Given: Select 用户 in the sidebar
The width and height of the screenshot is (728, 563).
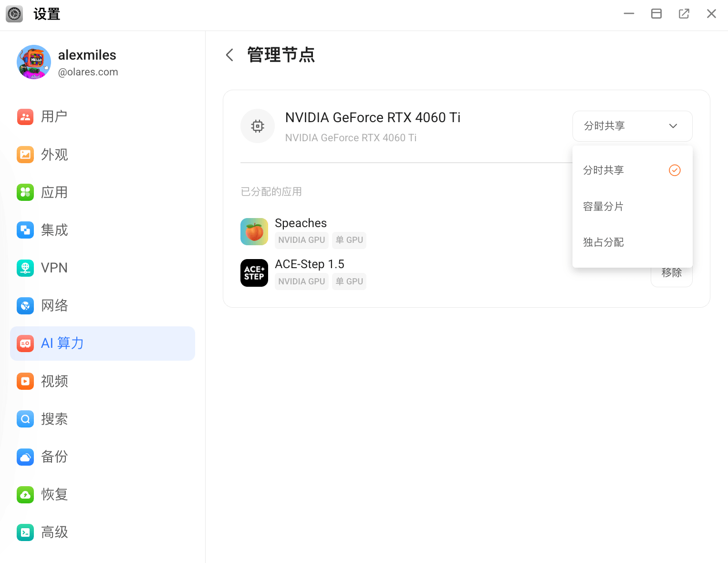Looking at the screenshot, I should [x=103, y=117].
